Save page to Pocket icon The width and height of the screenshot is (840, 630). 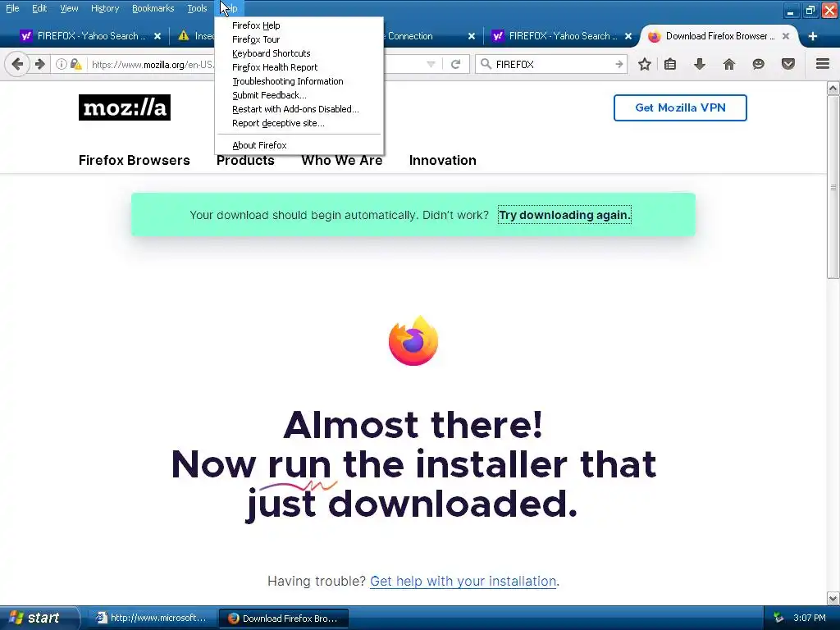coord(787,64)
